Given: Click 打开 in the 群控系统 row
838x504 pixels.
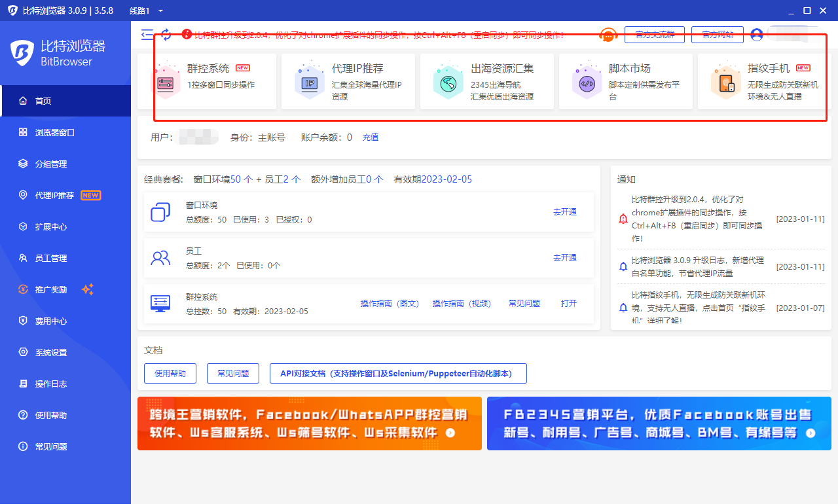Looking at the screenshot, I should 569,304.
